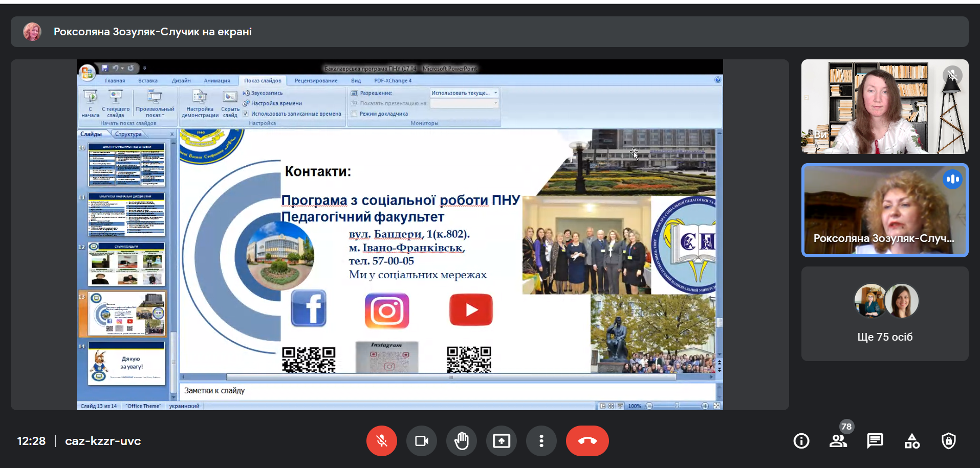This screenshot has width=980, height=468.
Task: Adjust the 100% zoom slider in PowerPoint
Action: tap(677, 406)
